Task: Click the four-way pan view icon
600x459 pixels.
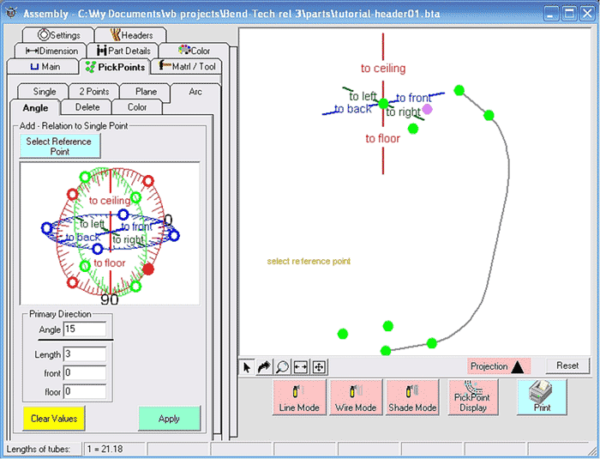Action: tap(319, 367)
